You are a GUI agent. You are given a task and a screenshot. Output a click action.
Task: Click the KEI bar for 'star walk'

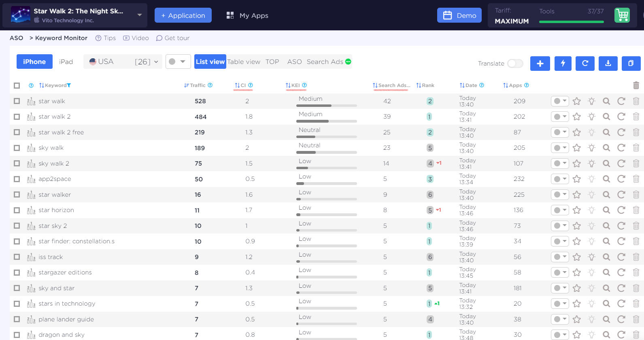327,106
